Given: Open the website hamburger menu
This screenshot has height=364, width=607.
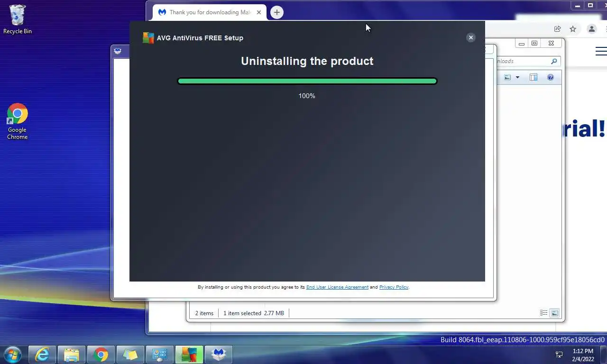Looking at the screenshot, I should (x=601, y=51).
